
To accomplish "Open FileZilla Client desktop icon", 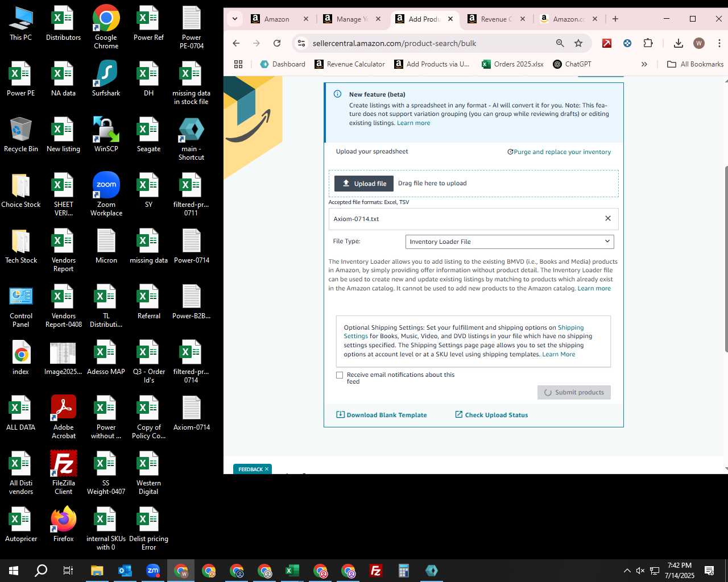I will click(x=63, y=472).
